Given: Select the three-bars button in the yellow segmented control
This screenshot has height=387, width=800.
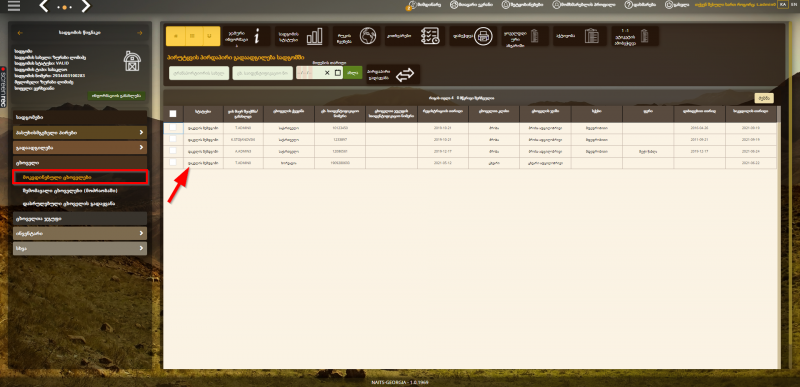Looking at the screenshot, I should [x=193, y=36].
